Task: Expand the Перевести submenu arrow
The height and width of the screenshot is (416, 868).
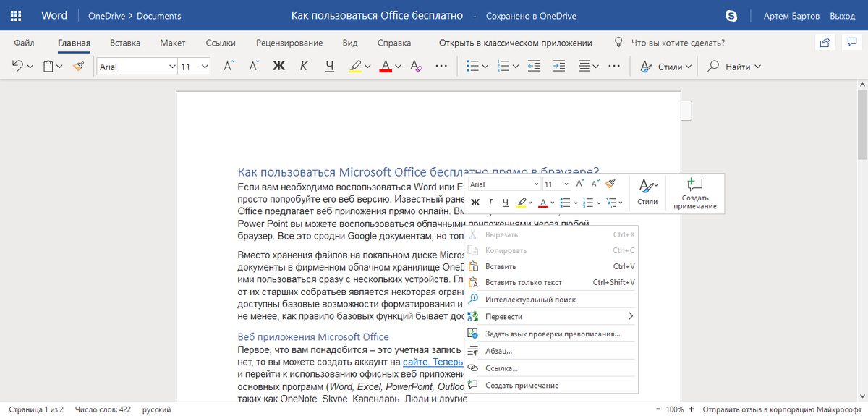Action: pos(630,316)
